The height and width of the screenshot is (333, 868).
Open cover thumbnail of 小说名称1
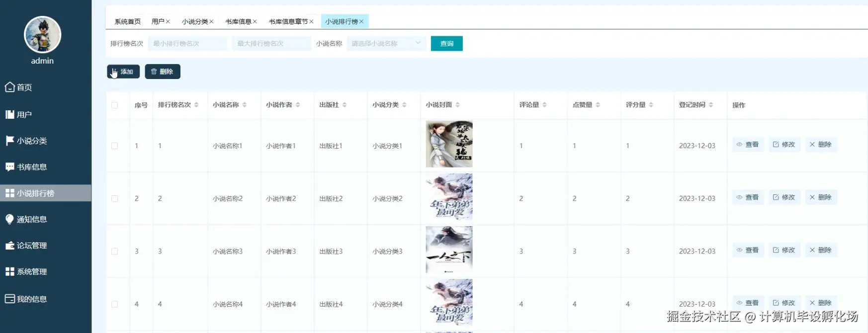click(x=449, y=144)
